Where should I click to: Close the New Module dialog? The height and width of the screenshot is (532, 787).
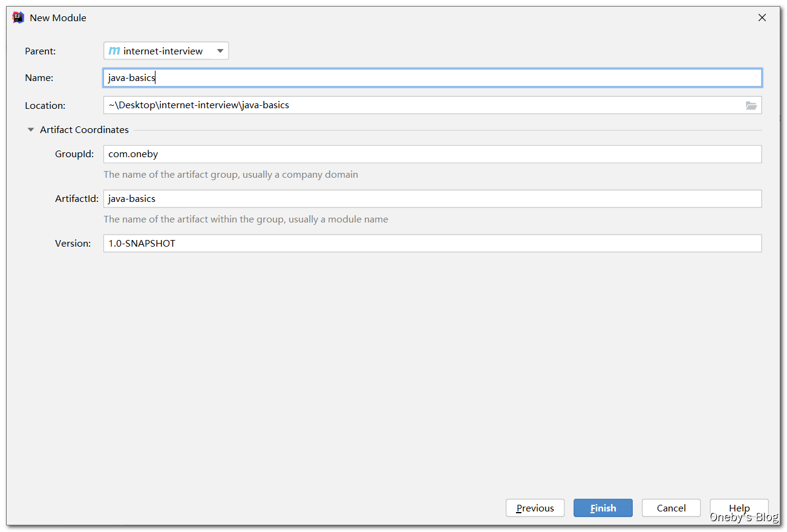(x=762, y=18)
